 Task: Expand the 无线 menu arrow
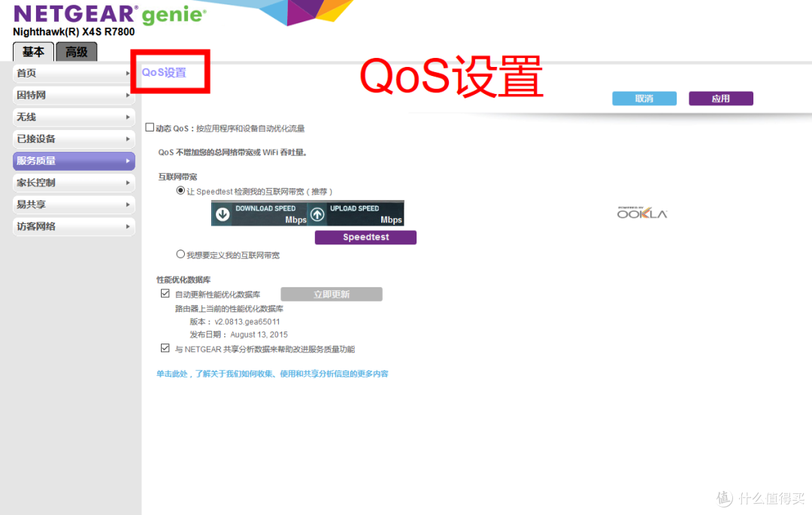(127, 117)
